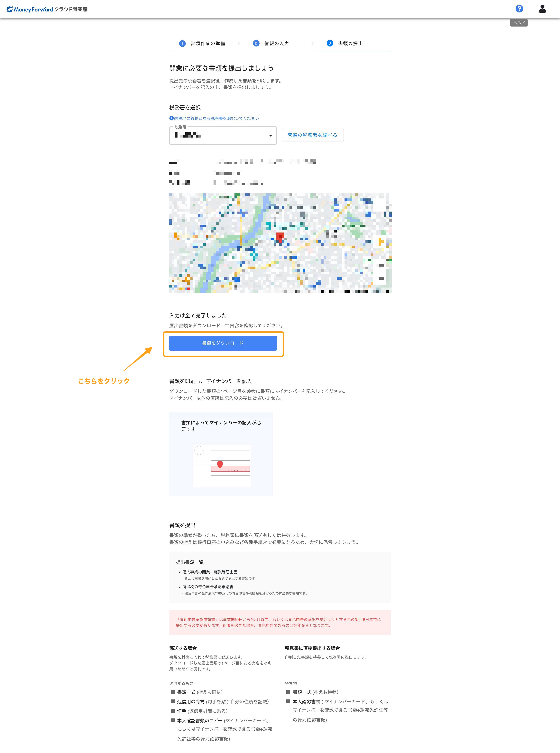560x753 pixels.
Task: Click the 管轄の税務署を調べる button
Action: click(313, 135)
